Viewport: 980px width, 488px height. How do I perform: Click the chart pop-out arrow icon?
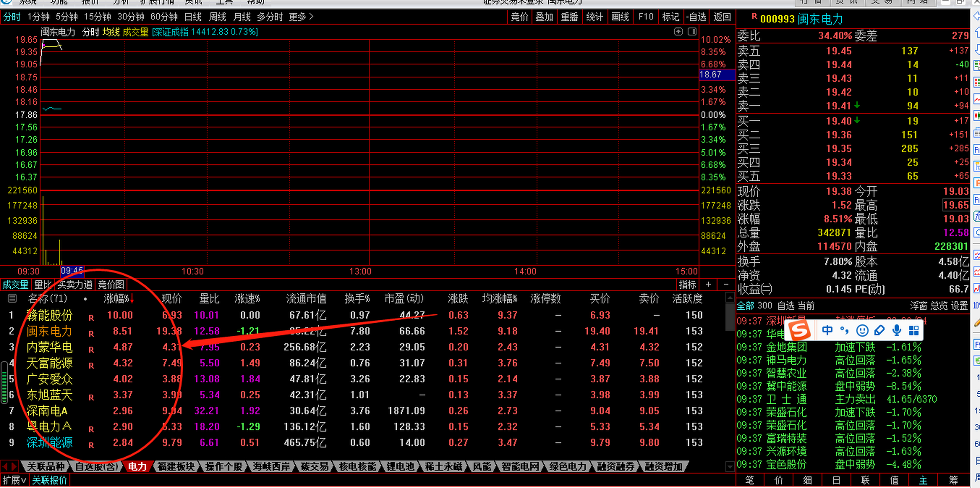[x=678, y=32]
